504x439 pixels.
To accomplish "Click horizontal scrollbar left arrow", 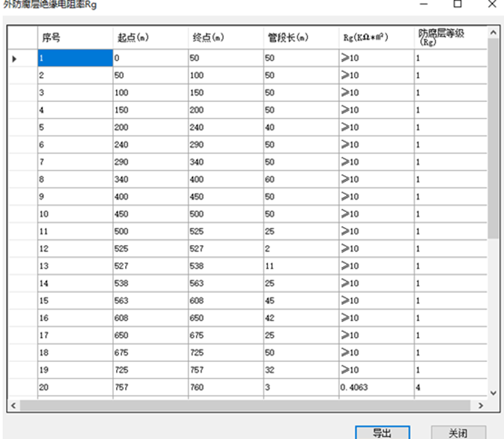I will (x=13, y=405).
